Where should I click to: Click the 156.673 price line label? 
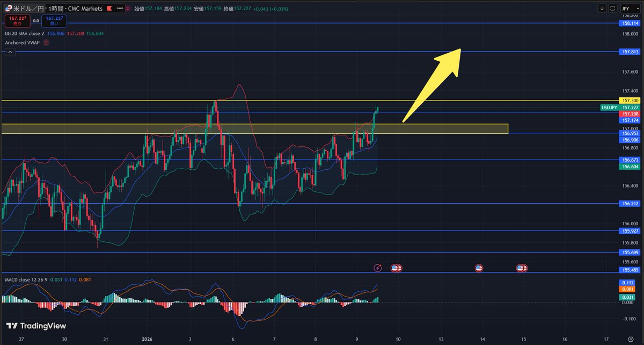[x=629, y=160]
